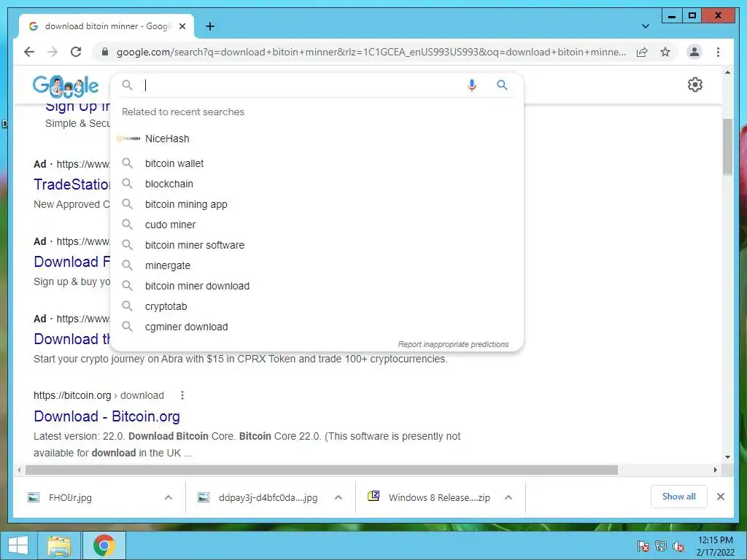The image size is (747, 560).
Task: Select the bitcoin mining app suggestion
Action: (x=317, y=204)
